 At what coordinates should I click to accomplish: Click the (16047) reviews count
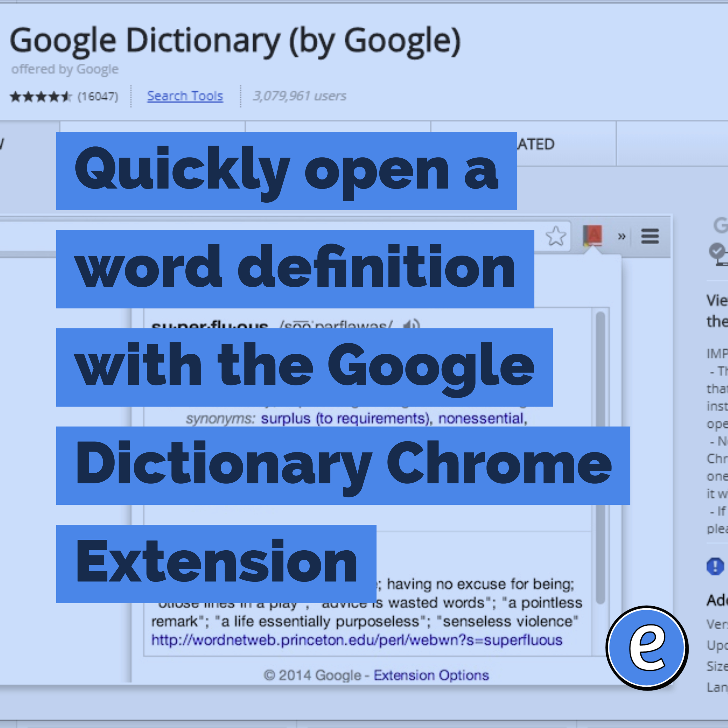pos(98,97)
